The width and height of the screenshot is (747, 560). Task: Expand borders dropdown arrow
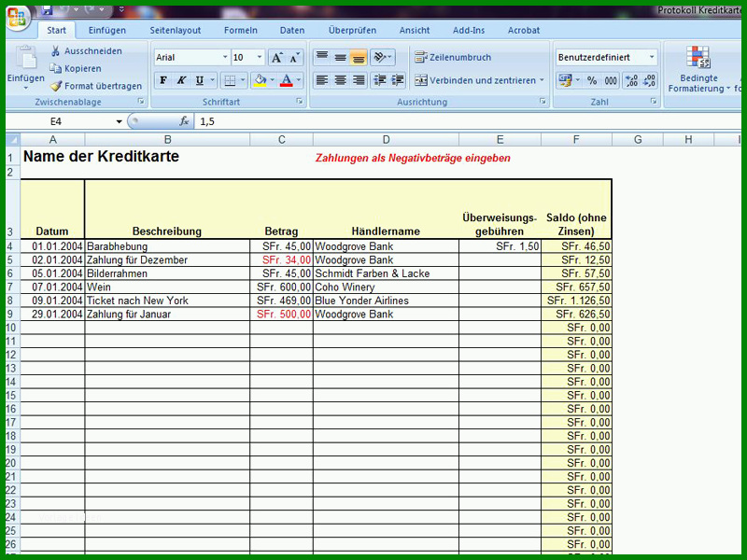pos(243,80)
